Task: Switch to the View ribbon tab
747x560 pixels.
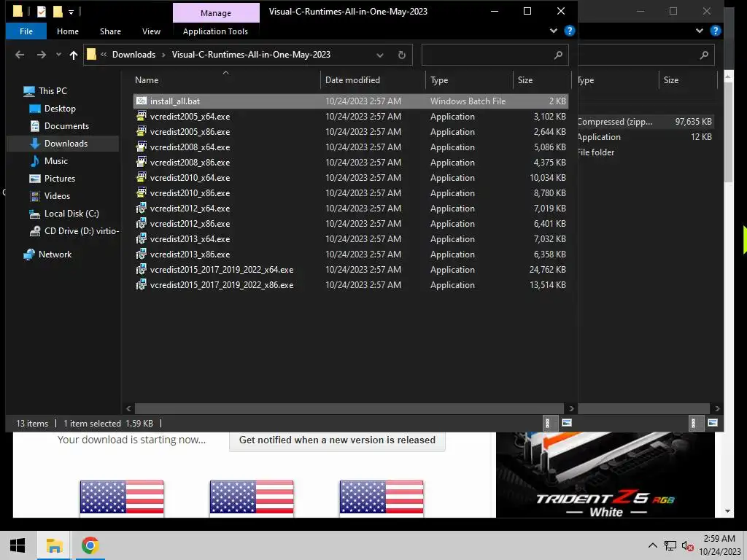Action: [151, 31]
